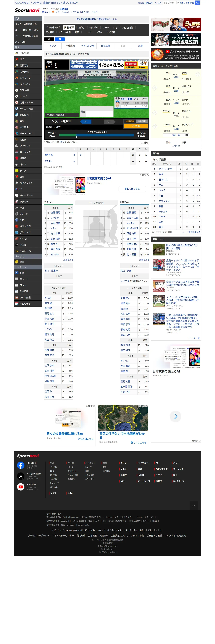Jump to page top with the footer up-arrow
The image size is (215, 644).
coord(193,505)
